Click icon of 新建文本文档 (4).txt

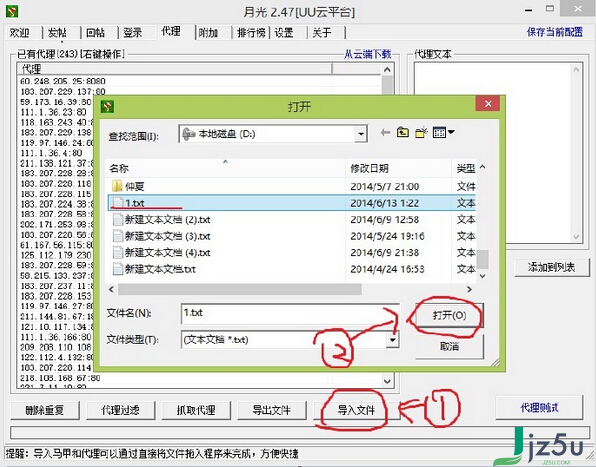tap(118, 253)
